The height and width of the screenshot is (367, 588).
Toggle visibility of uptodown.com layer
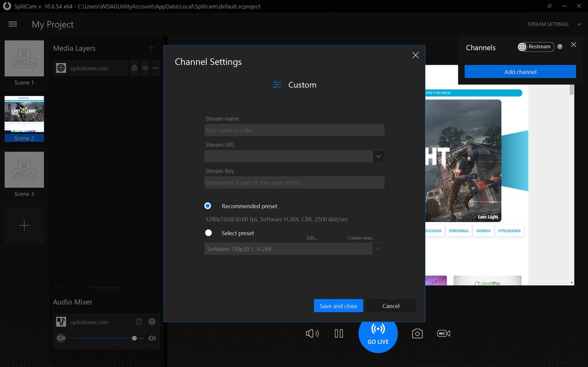pos(145,69)
